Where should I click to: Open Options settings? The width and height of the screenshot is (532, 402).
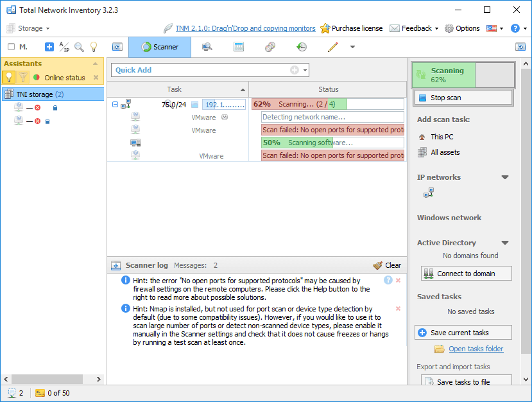[462, 28]
